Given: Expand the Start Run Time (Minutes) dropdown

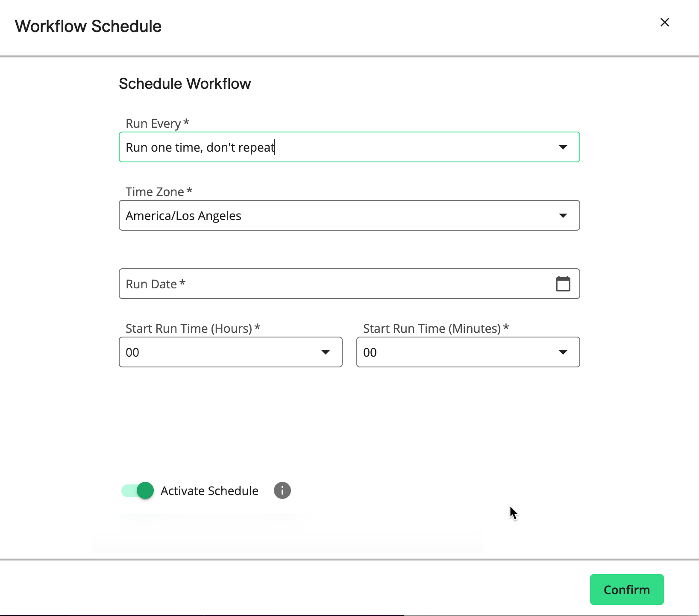Looking at the screenshot, I should [x=468, y=352].
